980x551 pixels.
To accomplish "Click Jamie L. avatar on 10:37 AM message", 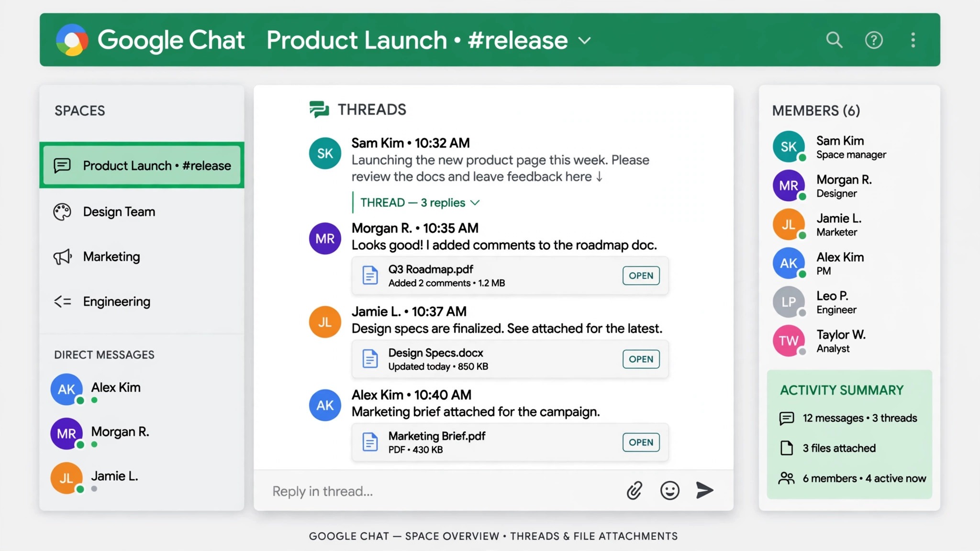I will click(325, 322).
